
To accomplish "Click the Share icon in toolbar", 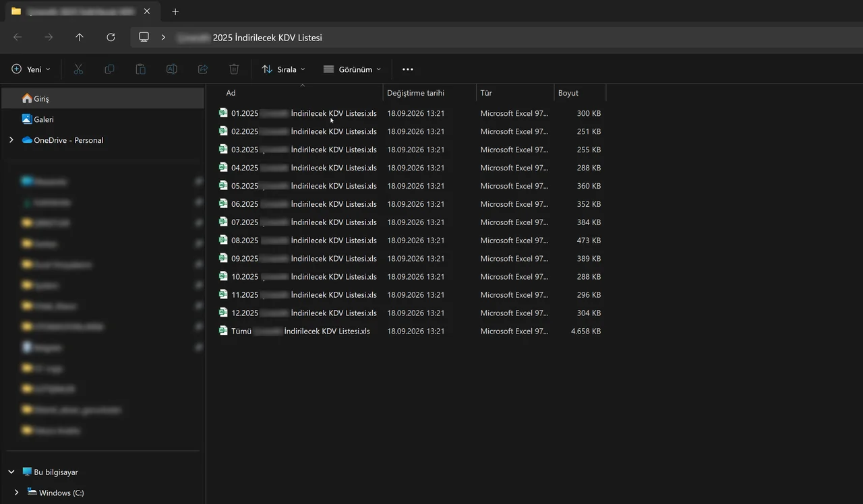I will pyautogui.click(x=203, y=69).
